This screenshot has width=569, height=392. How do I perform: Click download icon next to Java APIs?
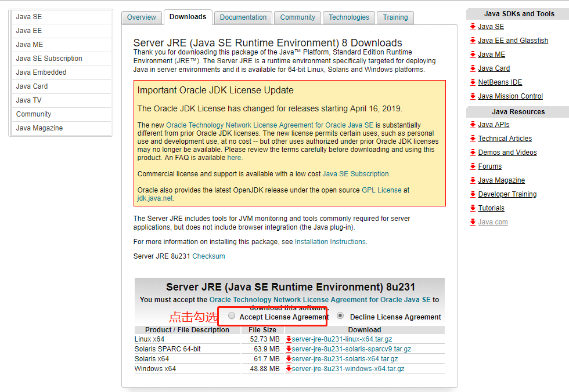pos(473,124)
